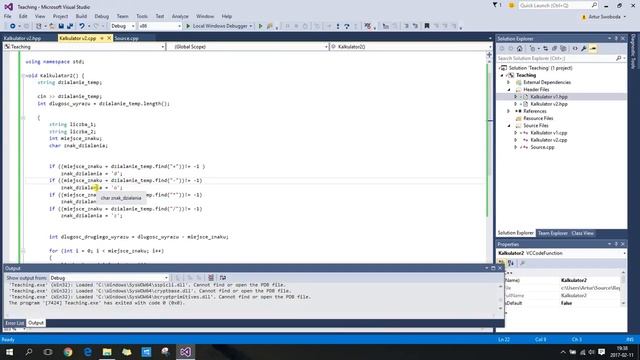Click the Save file toolbar icon
This screenshot has width=640, height=360.
[x=61, y=26]
